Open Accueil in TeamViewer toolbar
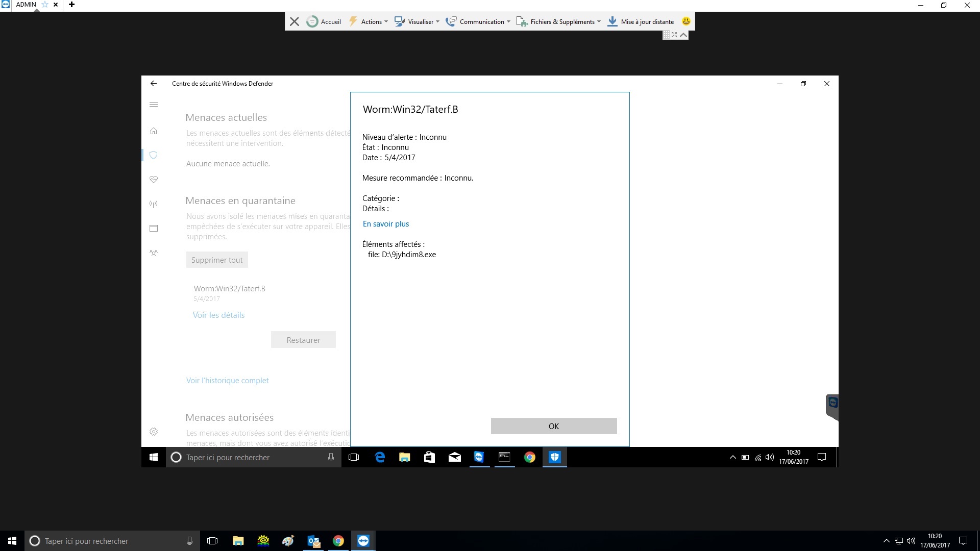The image size is (980, 551). tap(324, 21)
